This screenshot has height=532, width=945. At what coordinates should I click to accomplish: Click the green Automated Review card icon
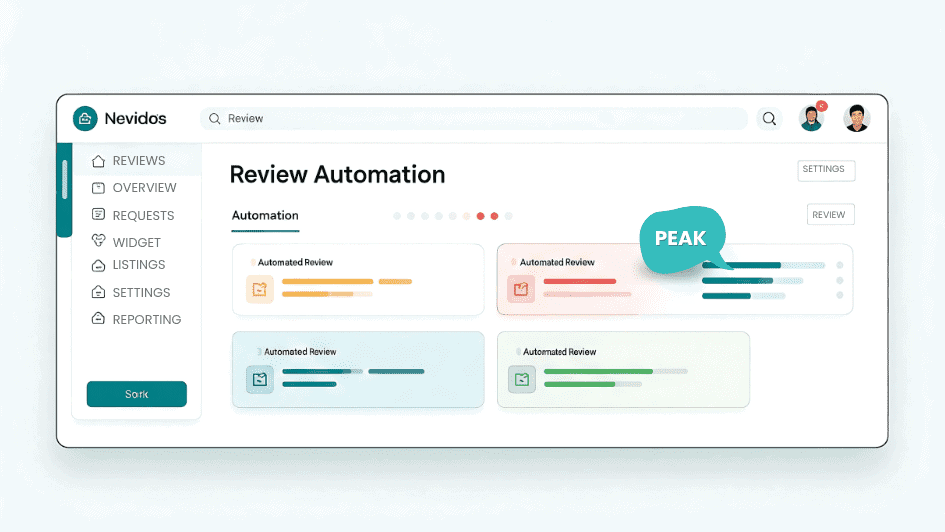522,380
